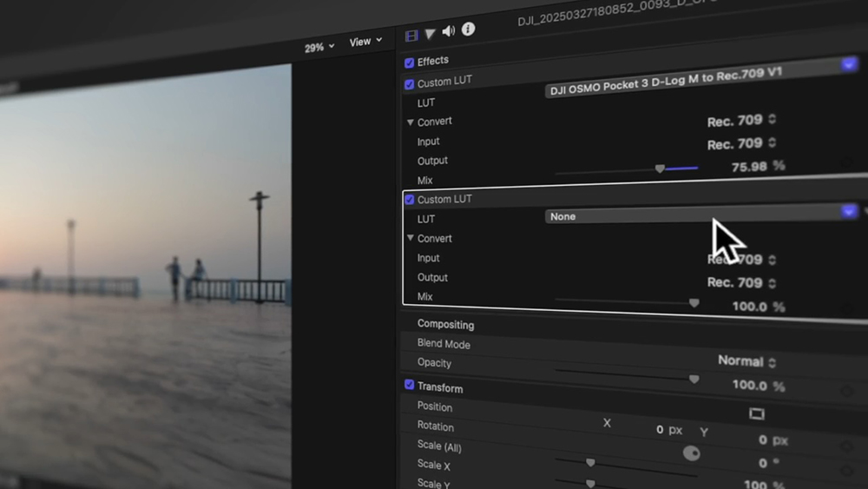Click the Scale X label
Viewport: 868px width, 489px height.
click(x=433, y=465)
